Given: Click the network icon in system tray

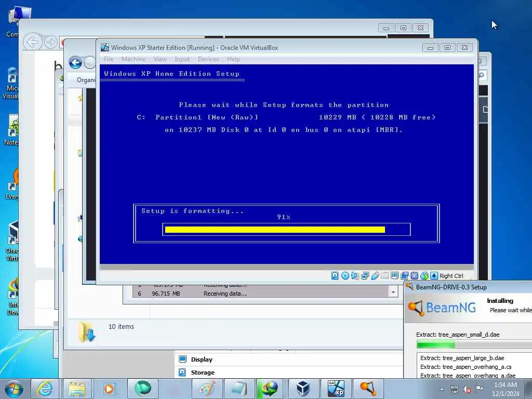Looking at the screenshot, I should click(x=454, y=389).
